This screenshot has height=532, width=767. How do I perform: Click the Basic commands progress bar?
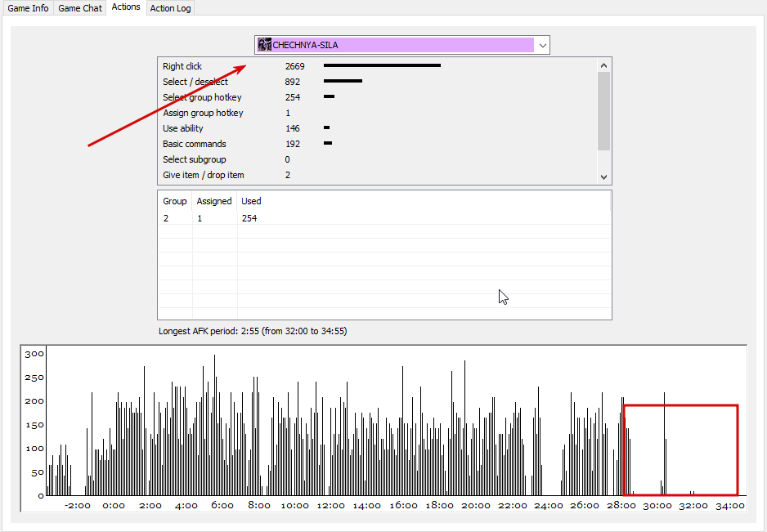pos(328,143)
